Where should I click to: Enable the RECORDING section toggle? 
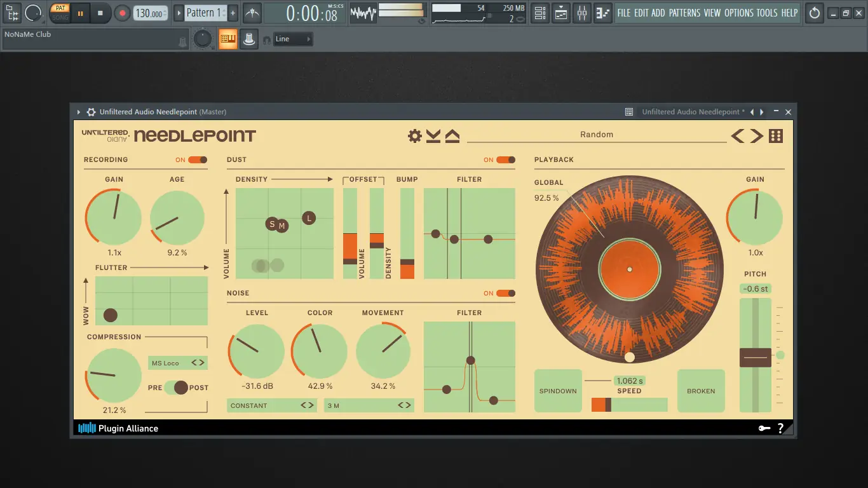pyautogui.click(x=197, y=160)
